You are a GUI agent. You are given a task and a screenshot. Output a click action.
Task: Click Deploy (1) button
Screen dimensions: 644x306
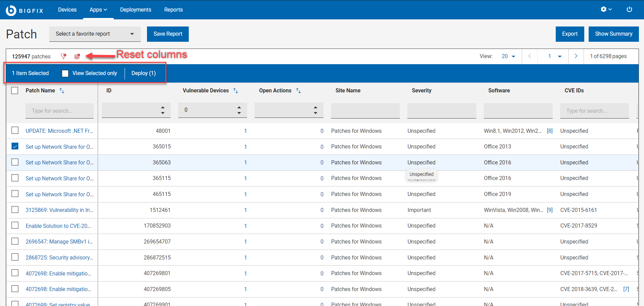coord(144,73)
